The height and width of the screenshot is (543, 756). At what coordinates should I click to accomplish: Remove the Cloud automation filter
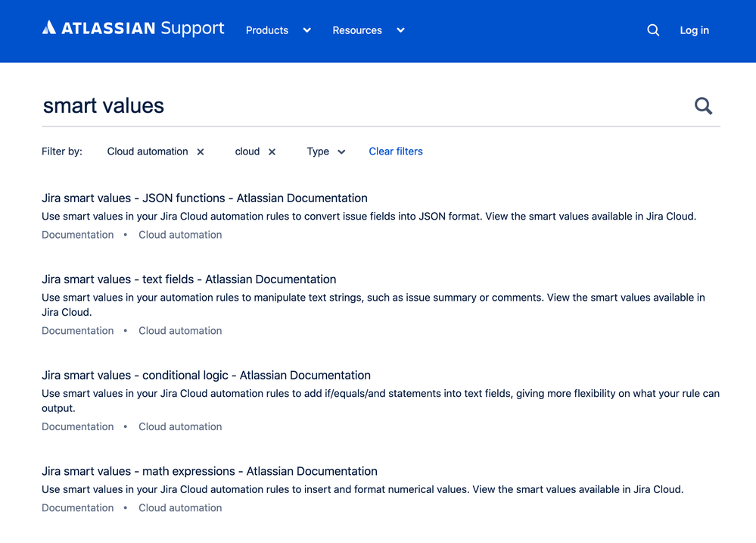pyautogui.click(x=201, y=152)
